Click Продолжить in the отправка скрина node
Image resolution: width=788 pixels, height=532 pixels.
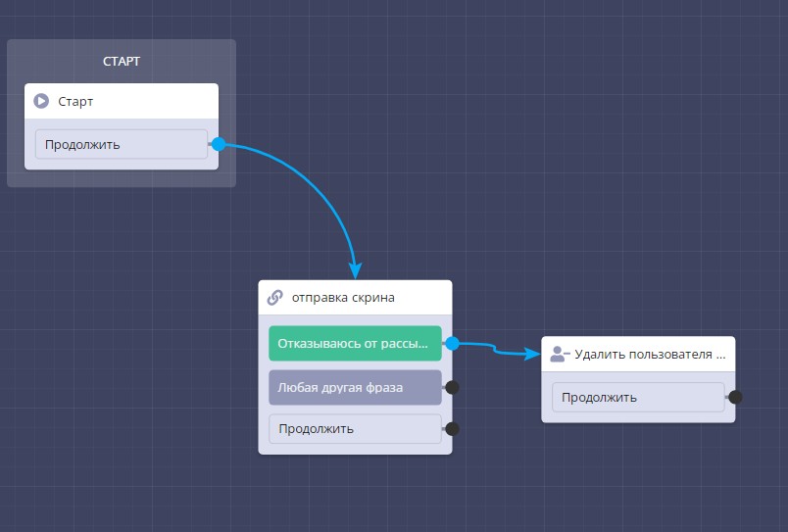355,428
